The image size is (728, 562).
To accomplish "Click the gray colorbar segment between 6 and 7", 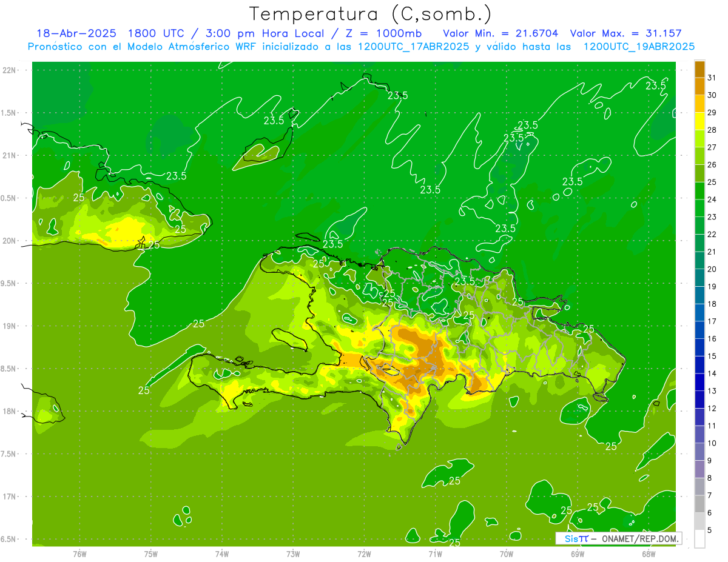I will (x=699, y=504).
